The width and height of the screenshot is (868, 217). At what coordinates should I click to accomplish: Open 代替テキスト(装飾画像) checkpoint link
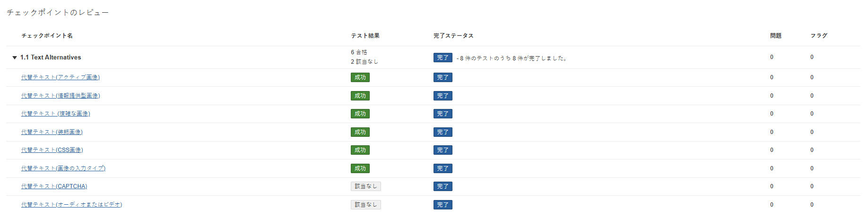pos(52,132)
